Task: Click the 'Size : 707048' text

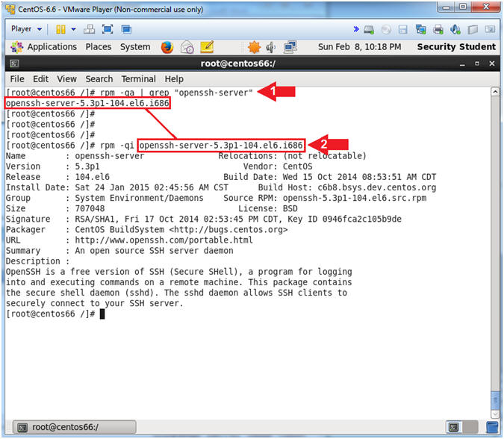Action: coord(55,208)
